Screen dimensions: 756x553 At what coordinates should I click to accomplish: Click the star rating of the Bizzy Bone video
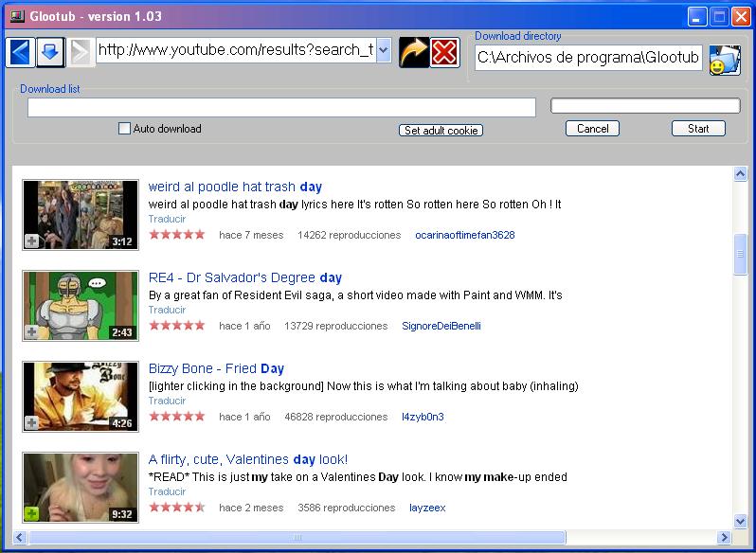point(177,417)
